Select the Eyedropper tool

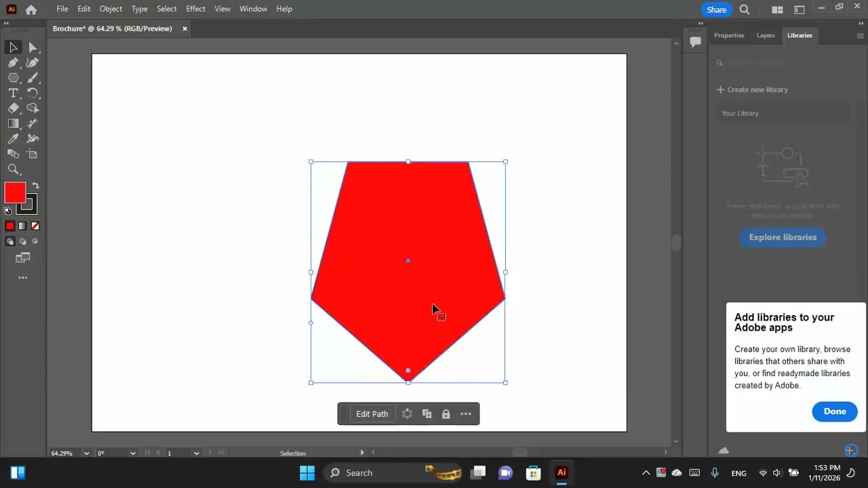tap(13, 139)
